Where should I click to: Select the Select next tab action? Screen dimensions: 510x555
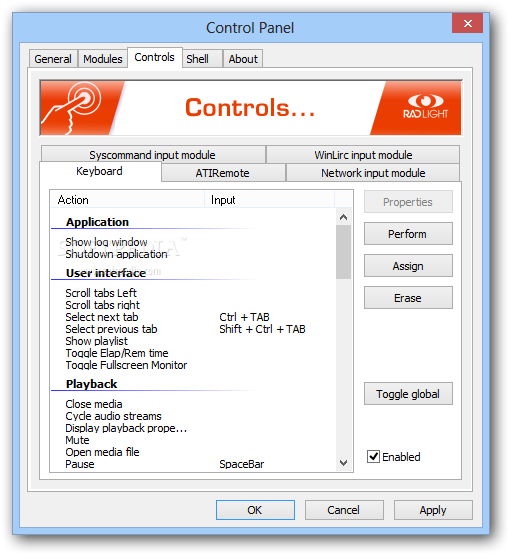coord(102,317)
